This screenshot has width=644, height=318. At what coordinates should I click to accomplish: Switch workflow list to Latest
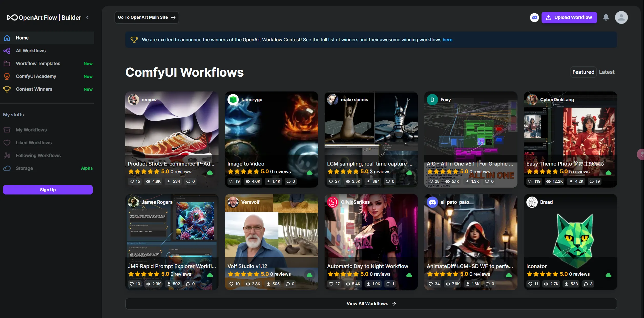tap(606, 72)
